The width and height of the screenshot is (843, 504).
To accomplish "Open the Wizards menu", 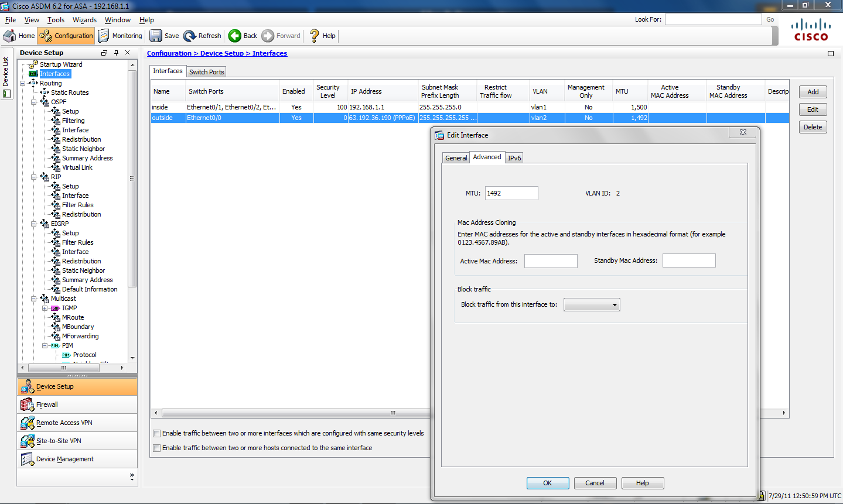I will click(x=84, y=20).
